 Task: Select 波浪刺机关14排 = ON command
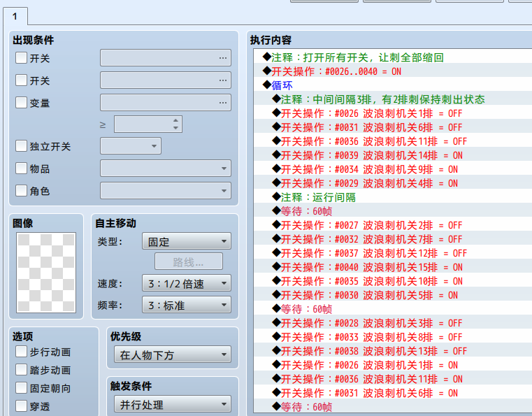coord(393,155)
